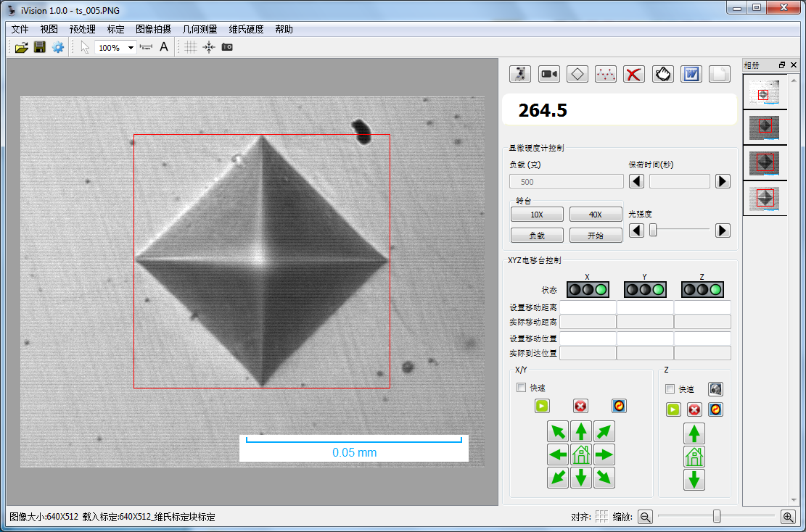The image size is (806, 532).
Task: Move stage up-right with diagonal arrow
Action: coord(604,432)
